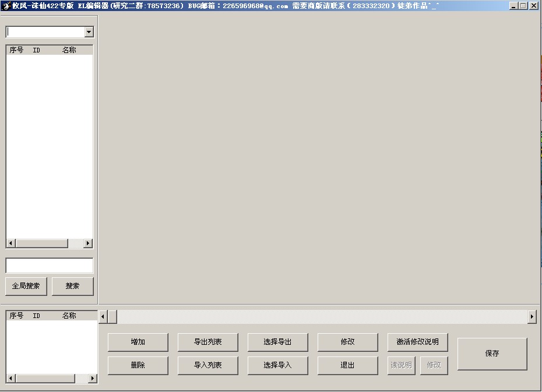Click the ID column header in the bottom list
The width and height of the screenshot is (542, 392).
tap(37, 316)
